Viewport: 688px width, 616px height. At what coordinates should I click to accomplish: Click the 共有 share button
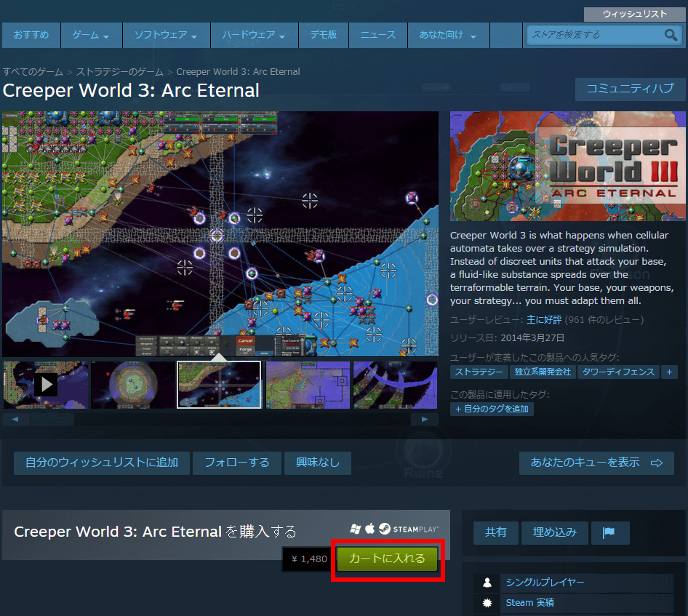pyautogui.click(x=496, y=532)
